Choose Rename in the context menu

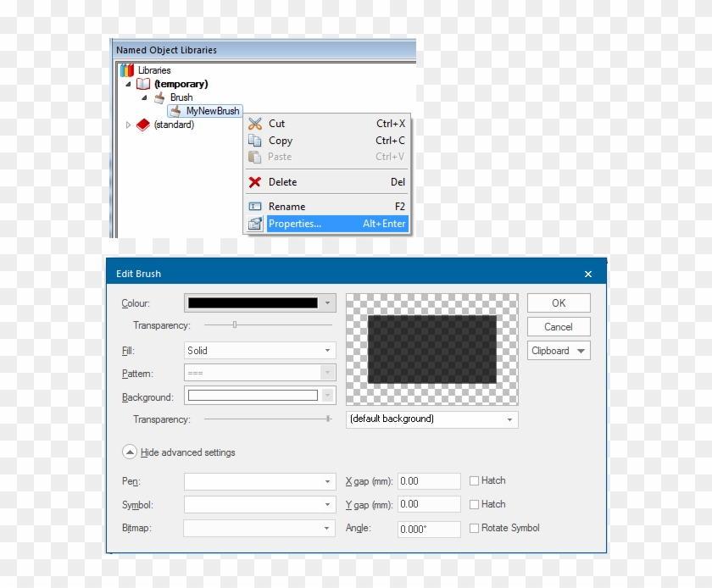(x=286, y=206)
